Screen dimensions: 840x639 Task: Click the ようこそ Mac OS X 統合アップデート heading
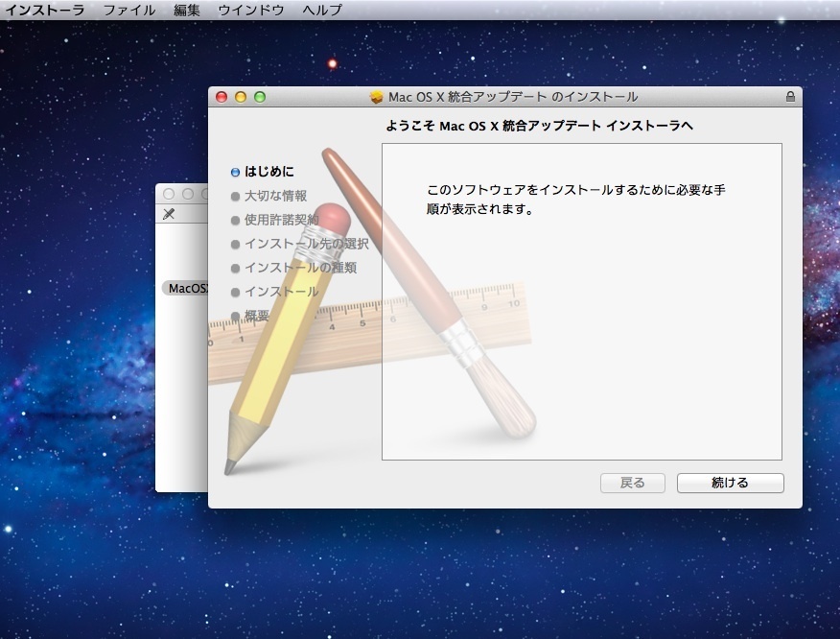[x=539, y=126]
